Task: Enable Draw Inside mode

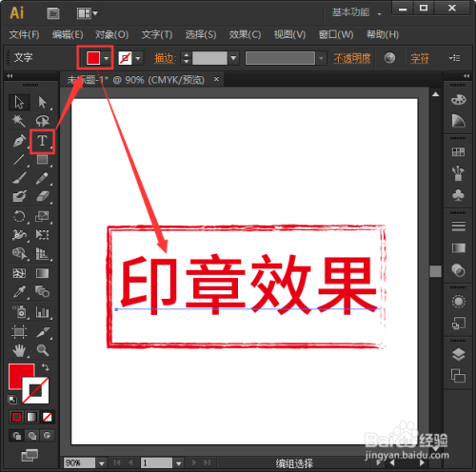Action: click(47, 436)
